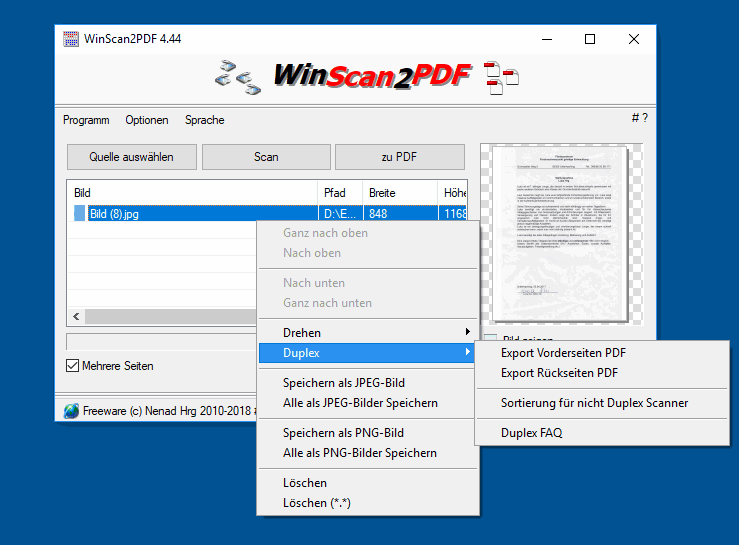Click the Quelle auswählen button
The height and width of the screenshot is (545, 739).
pyautogui.click(x=131, y=157)
